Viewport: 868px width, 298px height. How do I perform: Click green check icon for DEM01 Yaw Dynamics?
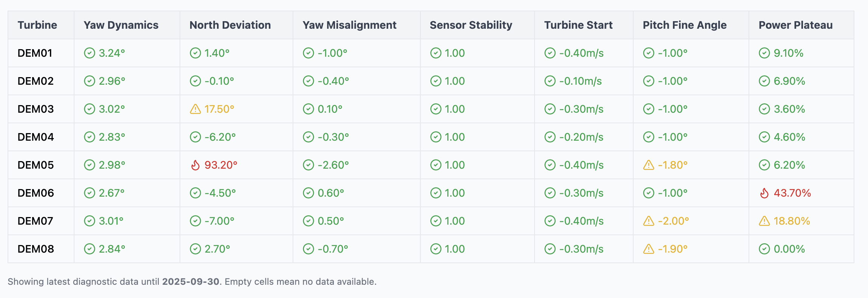click(89, 53)
